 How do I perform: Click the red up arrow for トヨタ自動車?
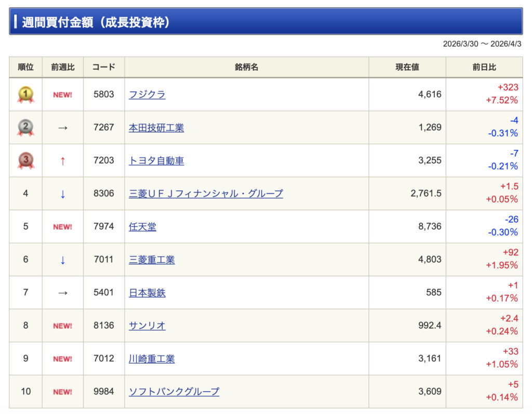62,161
